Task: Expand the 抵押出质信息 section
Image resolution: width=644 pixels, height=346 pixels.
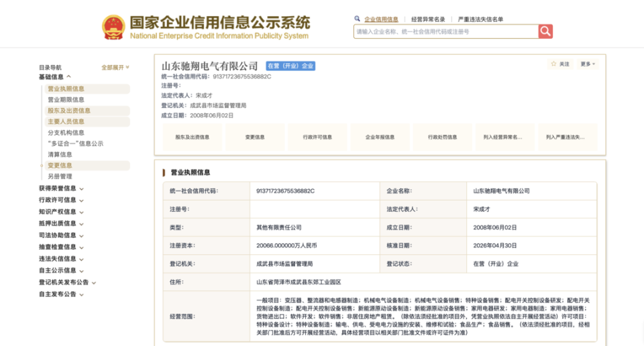Action: 61,223
